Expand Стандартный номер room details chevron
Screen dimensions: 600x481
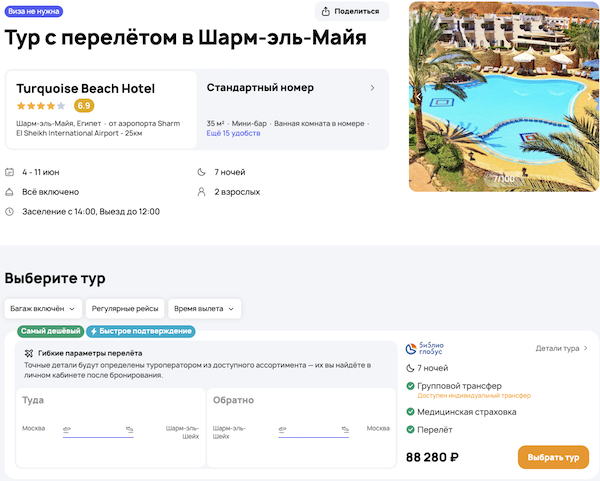pos(372,88)
